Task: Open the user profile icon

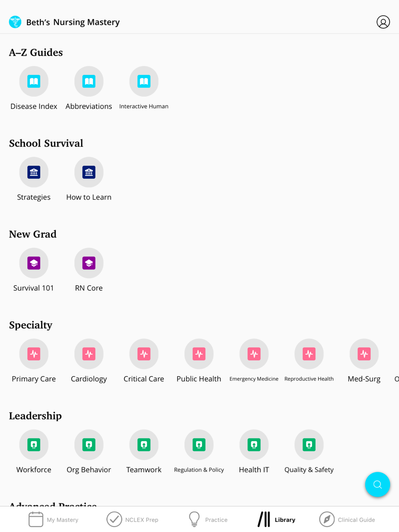Action: point(383,22)
